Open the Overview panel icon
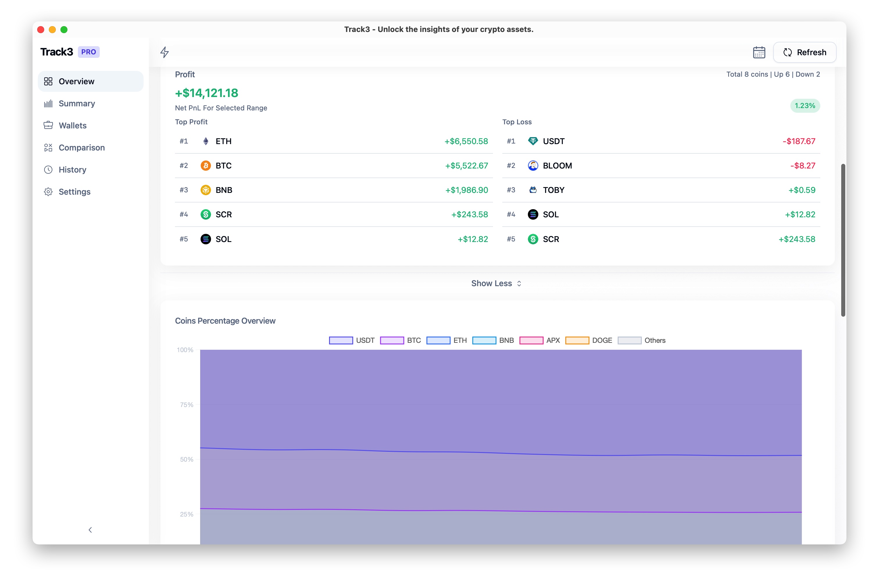Image resolution: width=879 pixels, height=588 pixels. (x=49, y=81)
